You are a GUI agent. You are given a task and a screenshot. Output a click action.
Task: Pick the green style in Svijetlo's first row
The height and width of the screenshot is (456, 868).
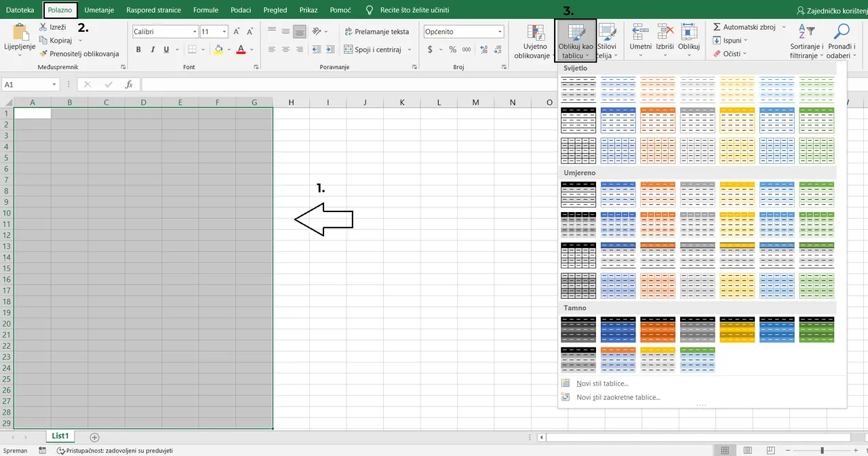tap(816, 89)
